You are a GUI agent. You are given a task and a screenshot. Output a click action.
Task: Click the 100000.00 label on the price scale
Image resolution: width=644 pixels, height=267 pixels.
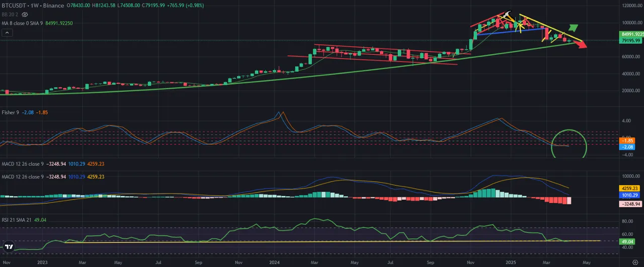coord(632,23)
